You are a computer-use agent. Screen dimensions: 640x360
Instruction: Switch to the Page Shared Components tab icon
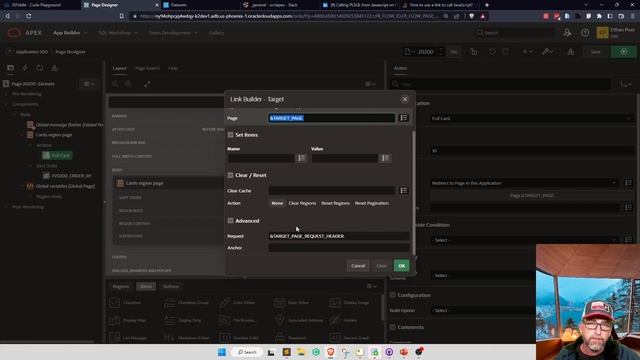[54, 68]
